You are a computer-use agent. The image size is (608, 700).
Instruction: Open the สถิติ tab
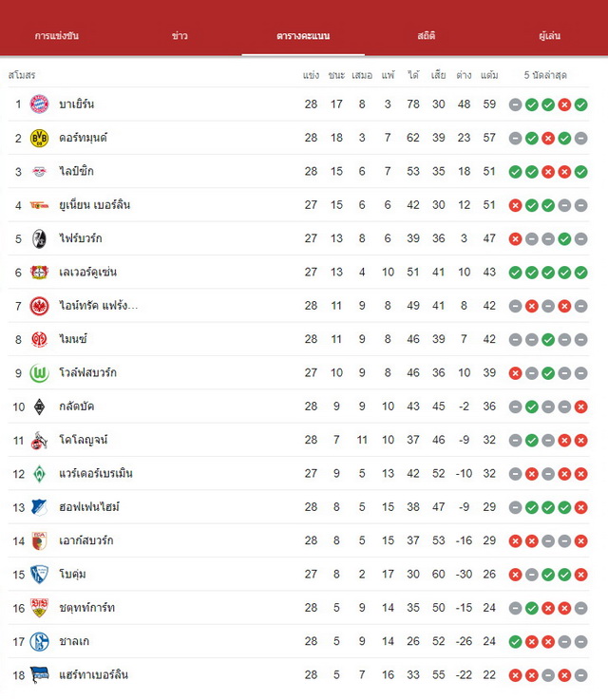427,36
